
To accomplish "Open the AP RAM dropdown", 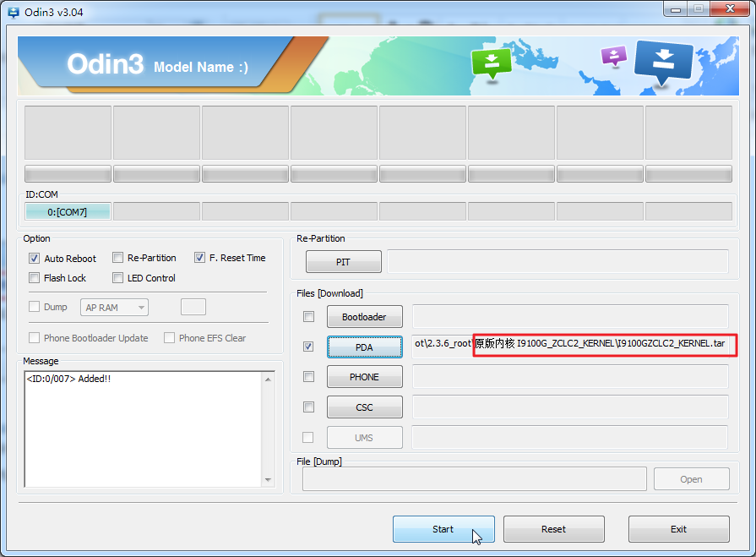I will pyautogui.click(x=114, y=307).
